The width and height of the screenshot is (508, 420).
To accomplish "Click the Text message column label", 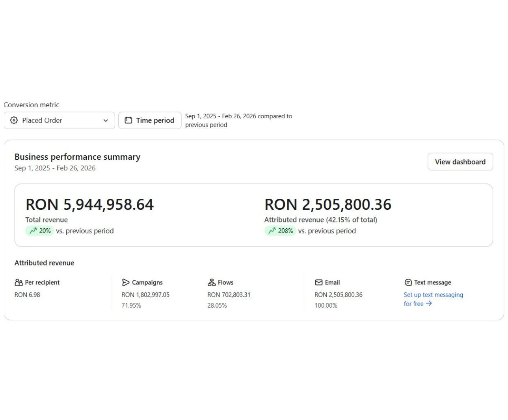I will point(433,282).
